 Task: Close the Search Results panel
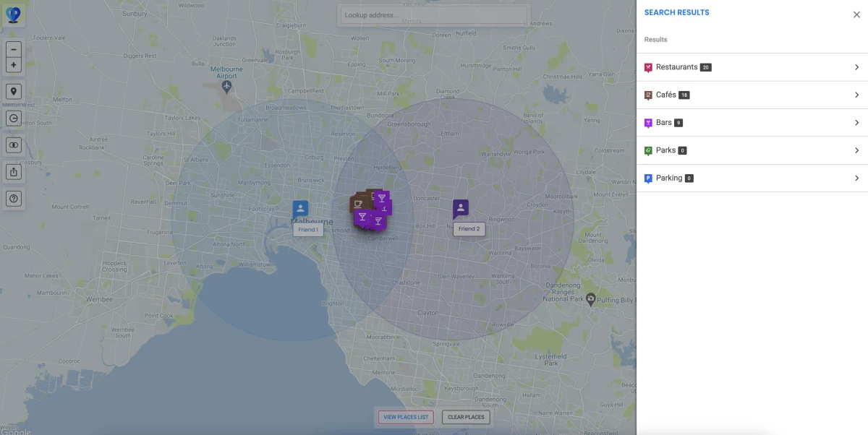click(x=856, y=14)
